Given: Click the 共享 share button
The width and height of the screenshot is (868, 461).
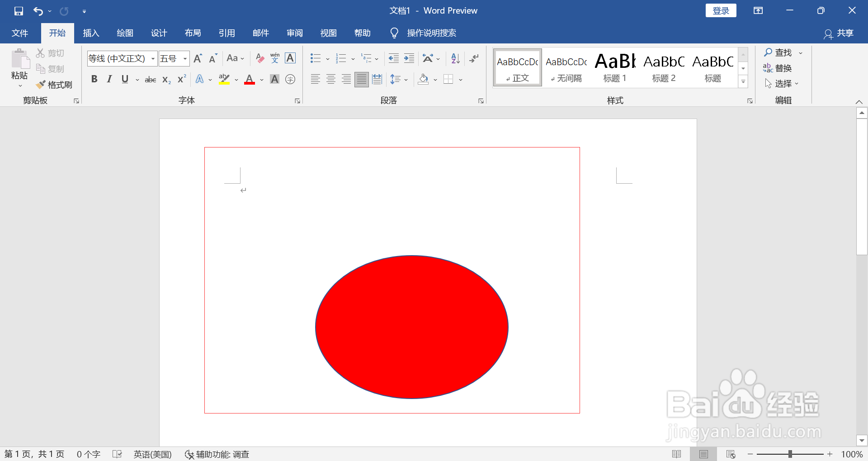Looking at the screenshot, I should pyautogui.click(x=839, y=33).
